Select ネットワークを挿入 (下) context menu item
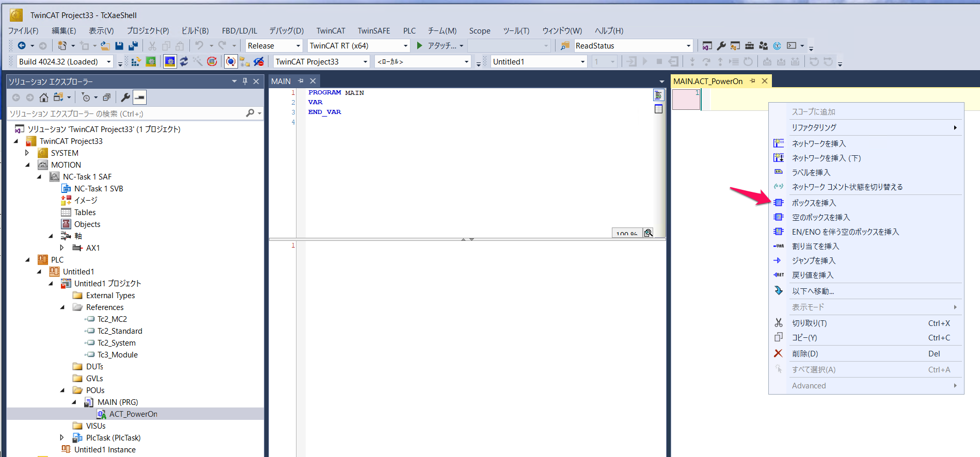 coord(866,158)
